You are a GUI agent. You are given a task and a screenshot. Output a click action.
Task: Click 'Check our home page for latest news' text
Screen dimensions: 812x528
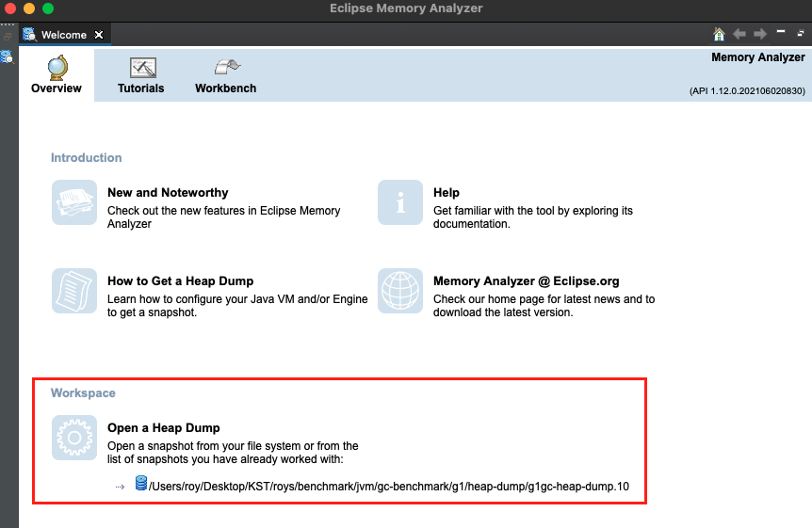click(x=544, y=306)
